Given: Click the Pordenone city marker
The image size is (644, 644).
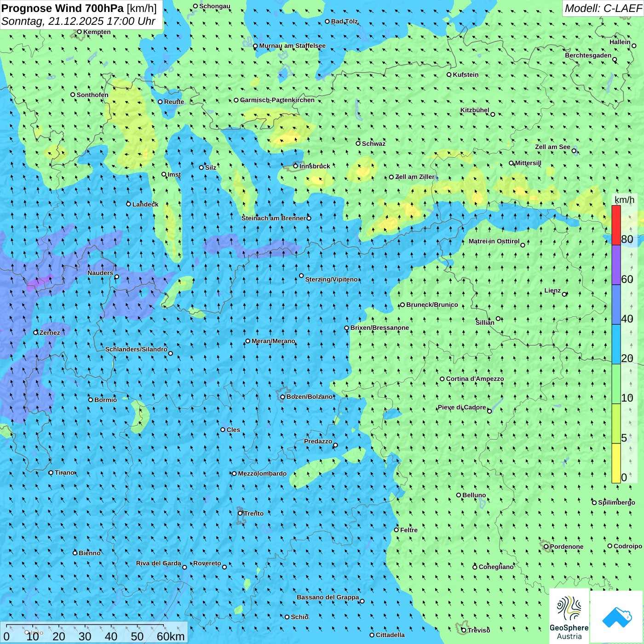Looking at the screenshot, I should pyautogui.click(x=546, y=546).
